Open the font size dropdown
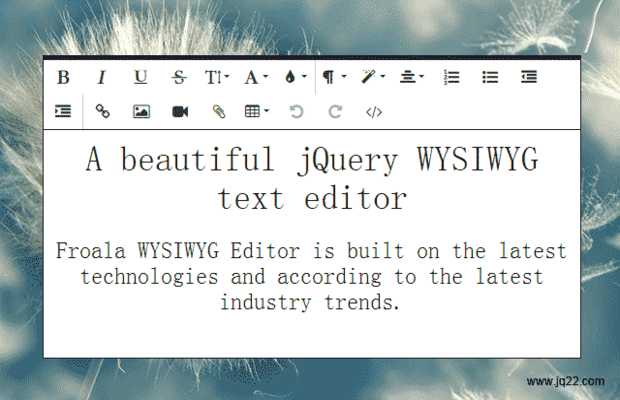Viewport: 620px width, 400px height. coord(217,77)
